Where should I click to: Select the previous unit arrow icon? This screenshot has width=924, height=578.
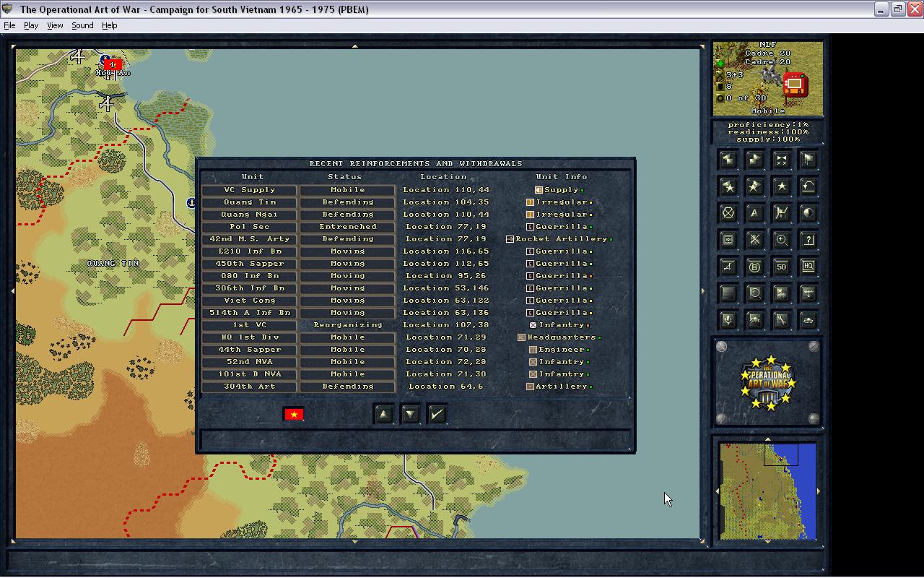click(728, 160)
